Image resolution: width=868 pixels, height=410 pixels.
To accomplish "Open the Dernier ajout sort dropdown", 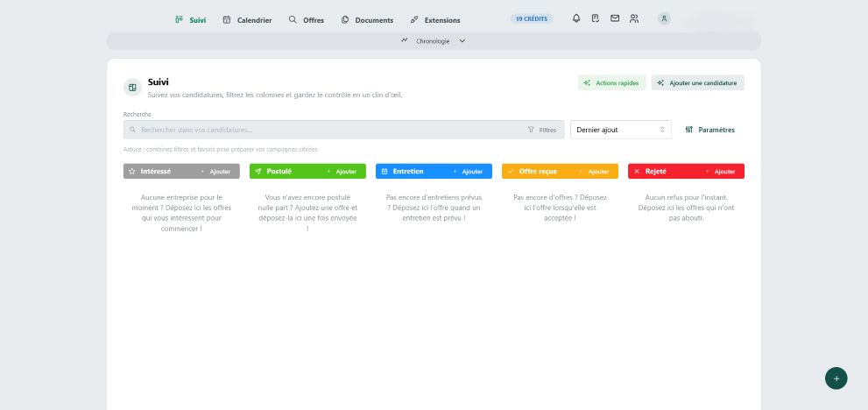I will [620, 130].
